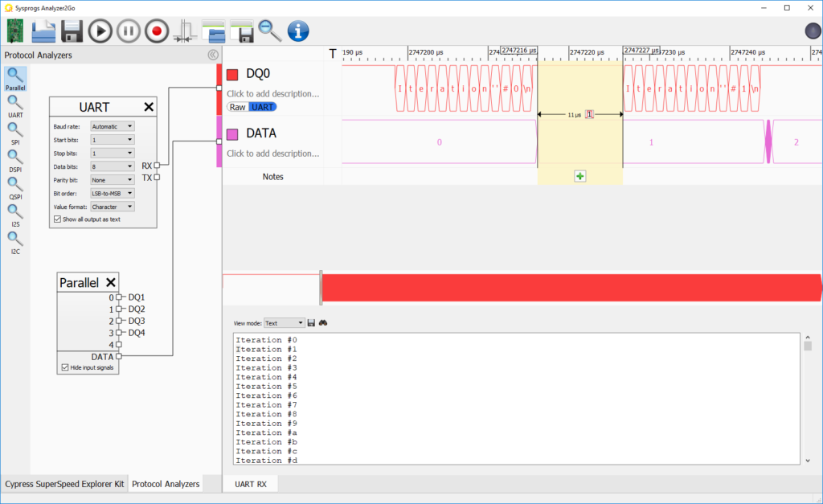
Task: Click the red Record button
Action: [x=156, y=31]
